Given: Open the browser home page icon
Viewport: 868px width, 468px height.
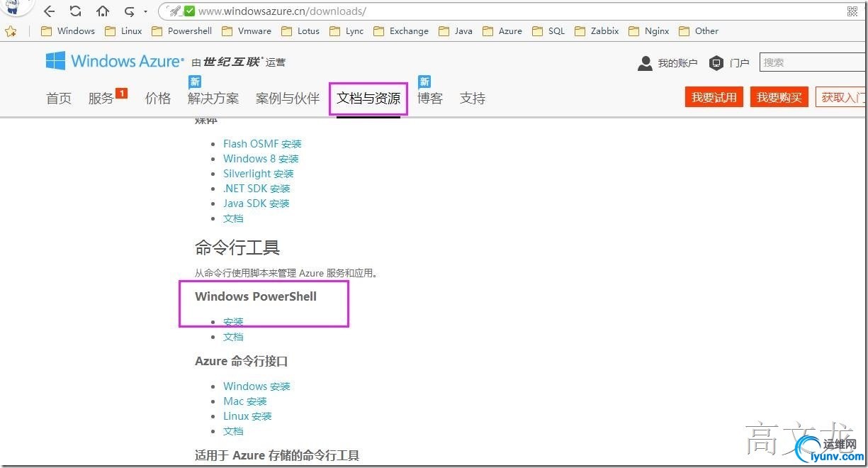Looking at the screenshot, I should pyautogui.click(x=103, y=11).
